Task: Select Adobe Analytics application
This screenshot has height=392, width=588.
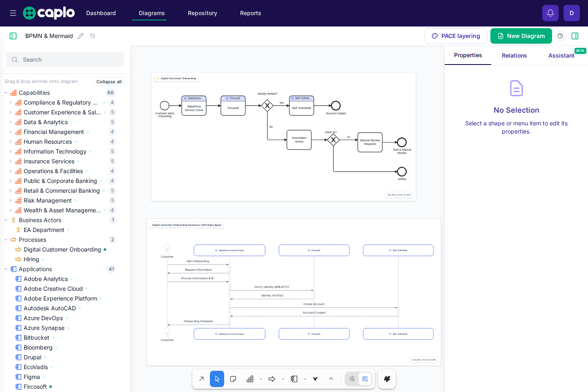Action: pyautogui.click(x=46, y=279)
